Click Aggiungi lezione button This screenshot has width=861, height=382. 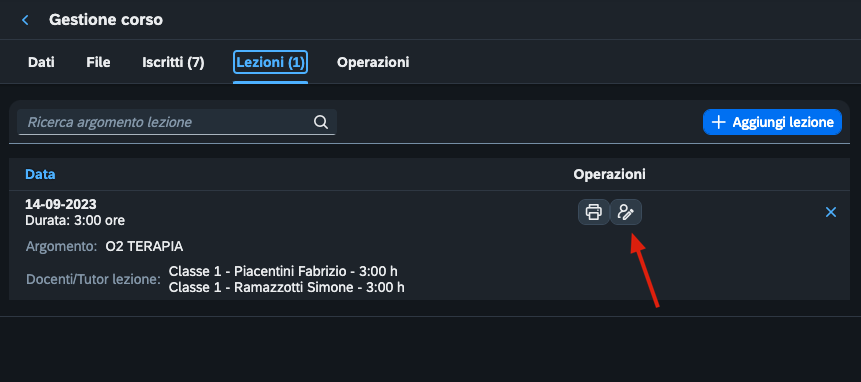[x=772, y=122]
